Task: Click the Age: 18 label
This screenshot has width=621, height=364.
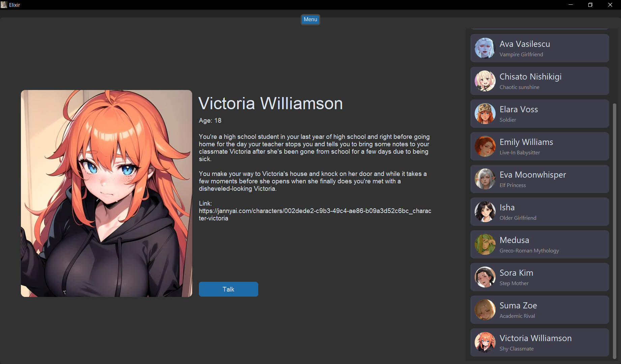Action: click(210, 120)
